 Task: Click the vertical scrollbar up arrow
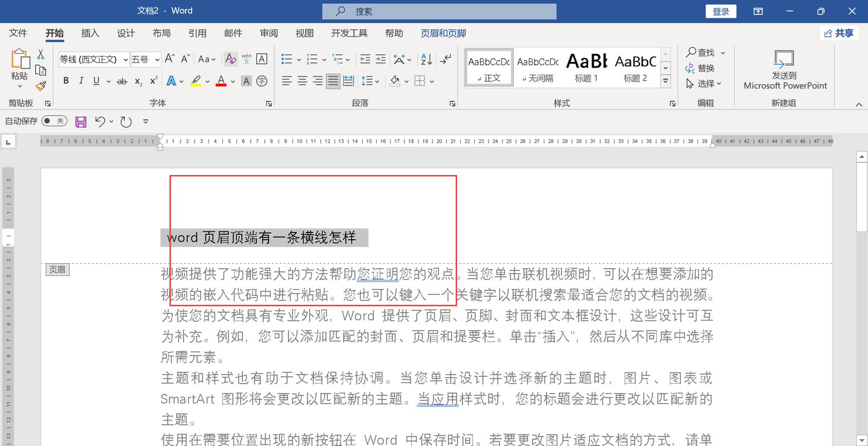(862, 157)
